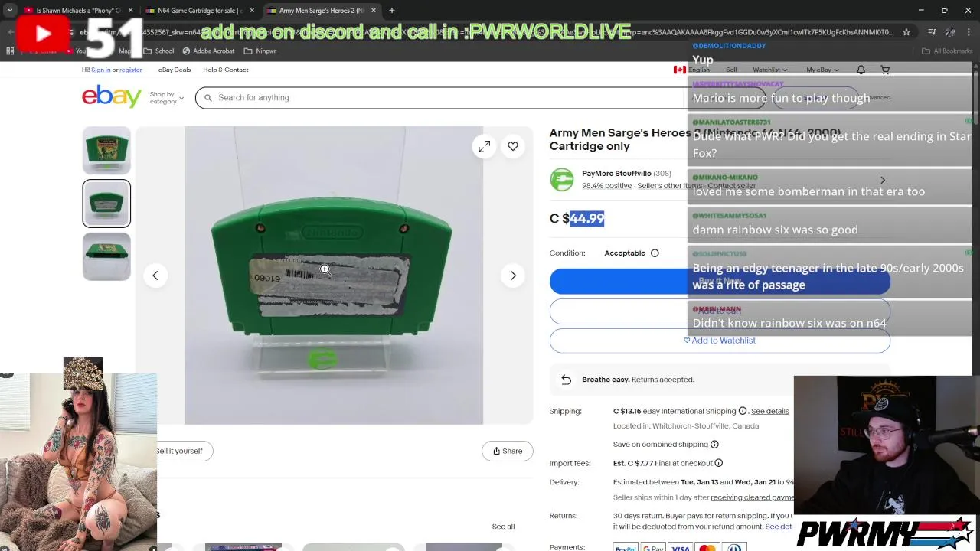980x551 pixels.
Task: Bookmark this page with star icon
Action: (x=906, y=32)
